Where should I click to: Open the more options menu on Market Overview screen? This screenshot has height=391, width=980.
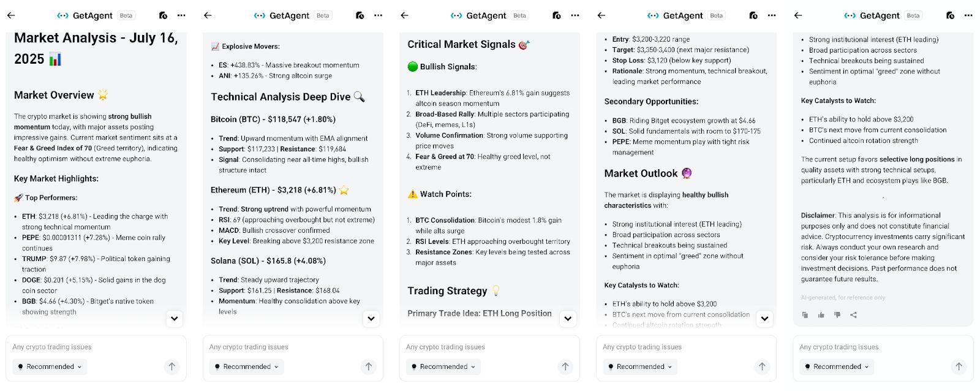click(x=181, y=15)
